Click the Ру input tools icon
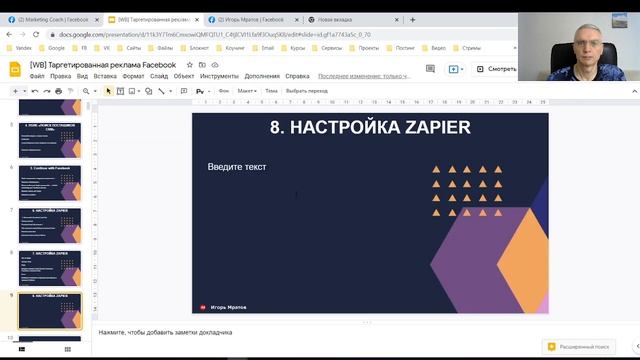Viewport: 640px width, 360px height. pyautogui.click(x=200, y=91)
